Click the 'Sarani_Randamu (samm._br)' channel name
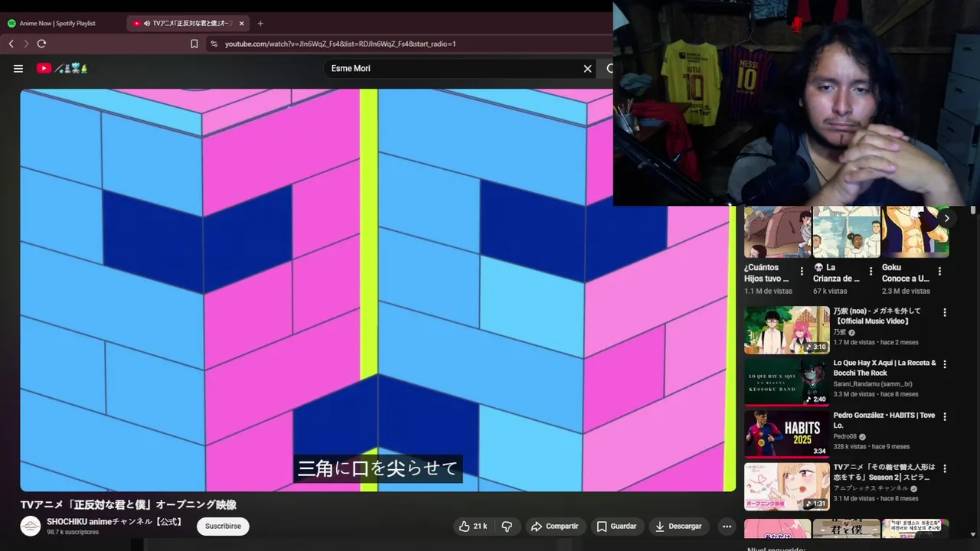This screenshot has height=551, width=980. point(873,384)
